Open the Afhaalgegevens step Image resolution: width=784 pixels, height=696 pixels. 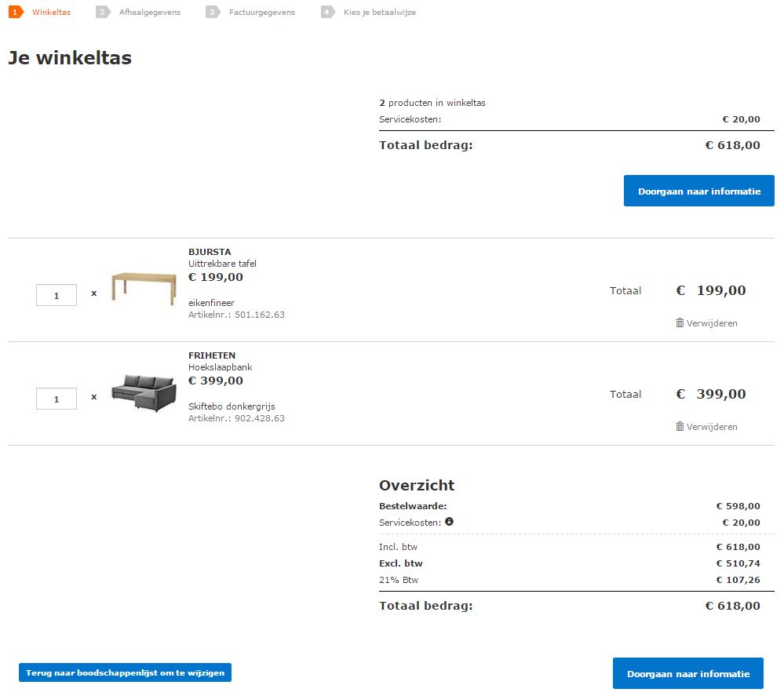click(149, 12)
